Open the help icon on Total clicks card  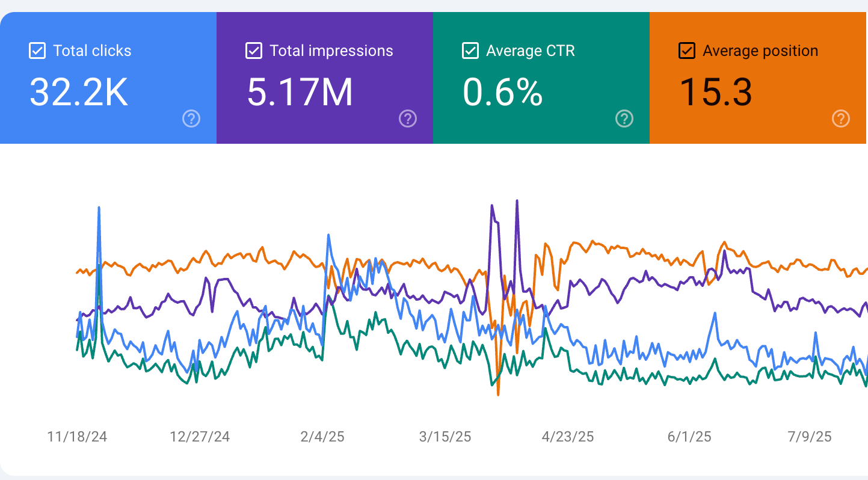tap(191, 119)
